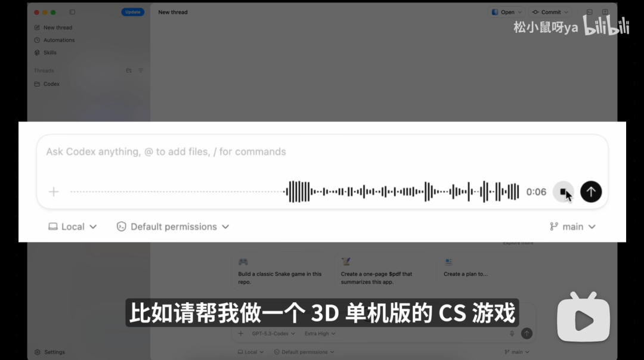Viewport: 644px width, 360px height.
Task: Open the New thread sidebar entry
Action: (54, 27)
